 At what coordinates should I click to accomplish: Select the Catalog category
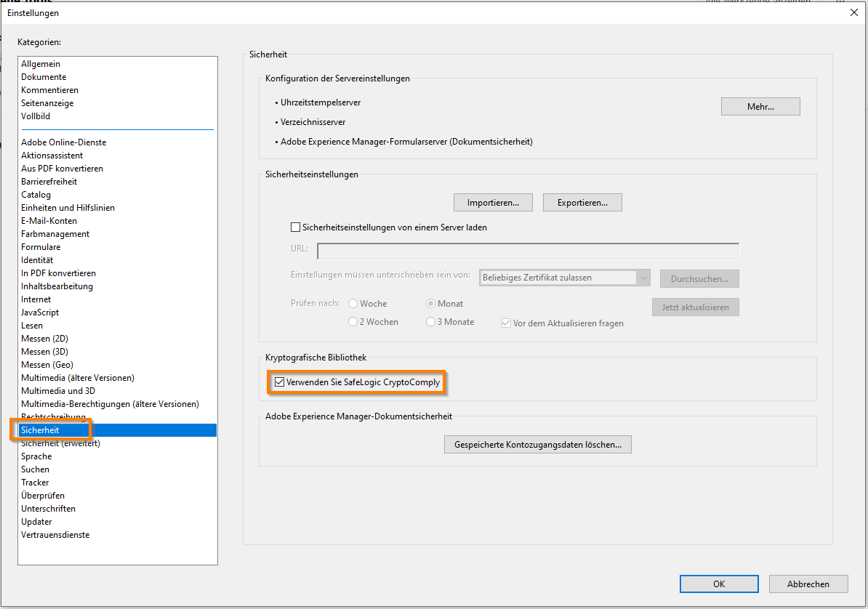[x=36, y=195]
